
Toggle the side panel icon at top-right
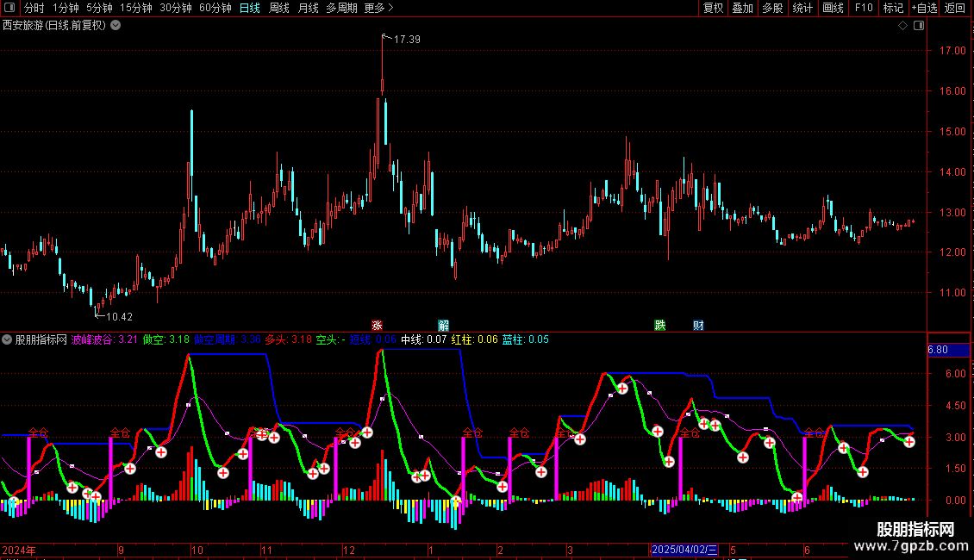[918, 26]
